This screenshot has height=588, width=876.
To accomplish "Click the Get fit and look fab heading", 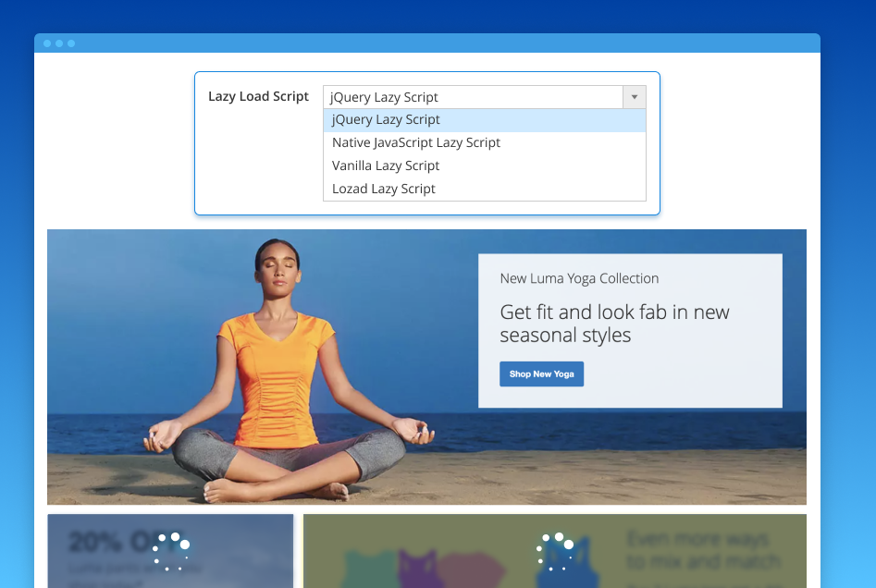I will [x=614, y=324].
